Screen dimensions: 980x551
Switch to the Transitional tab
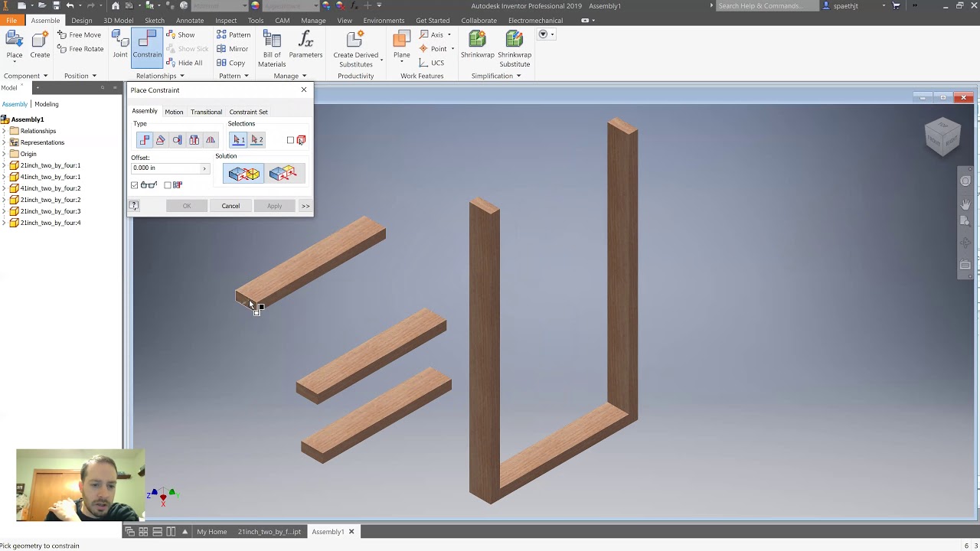click(206, 112)
